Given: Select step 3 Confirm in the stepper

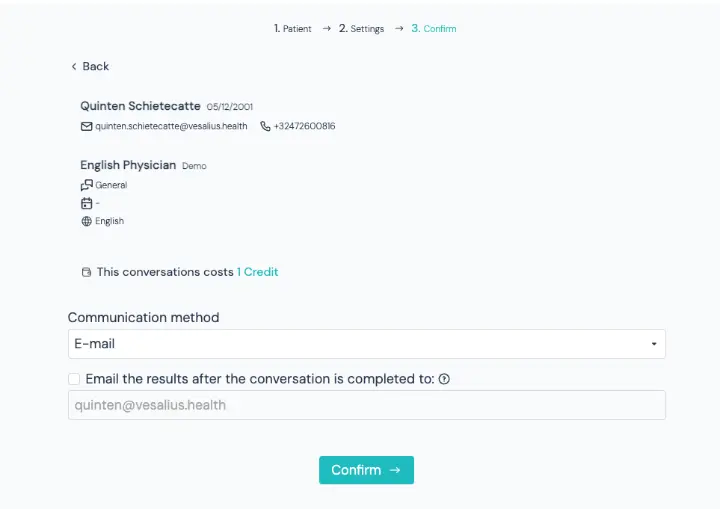Looking at the screenshot, I should [433, 28].
